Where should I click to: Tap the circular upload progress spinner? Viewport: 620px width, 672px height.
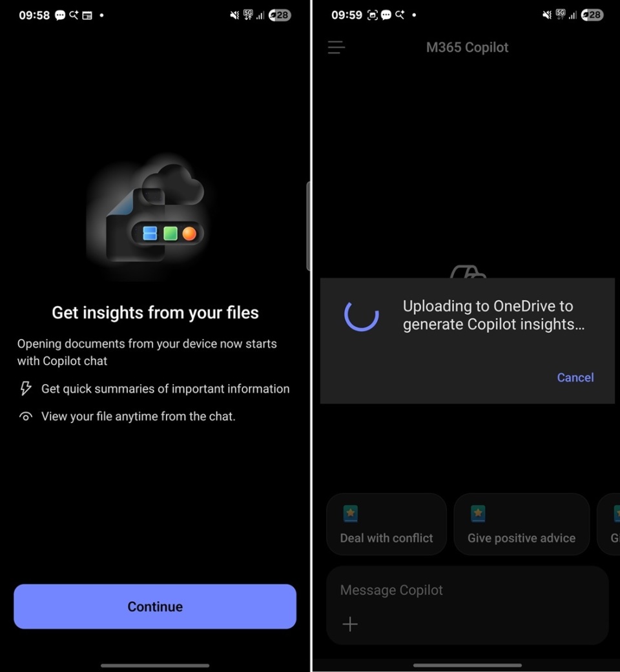coord(362,316)
